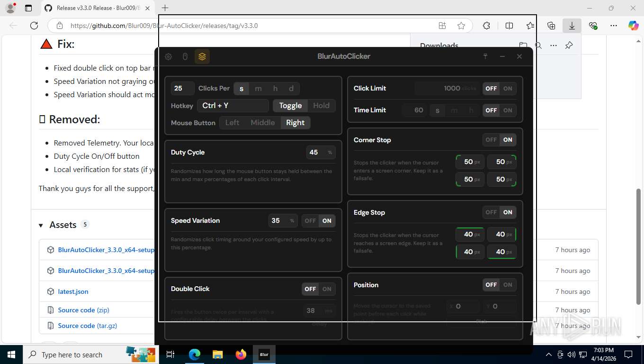The height and width of the screenshot is (364, 644).
Task: Download Source code (tar.gz) link
Action: tap(87, 326)
